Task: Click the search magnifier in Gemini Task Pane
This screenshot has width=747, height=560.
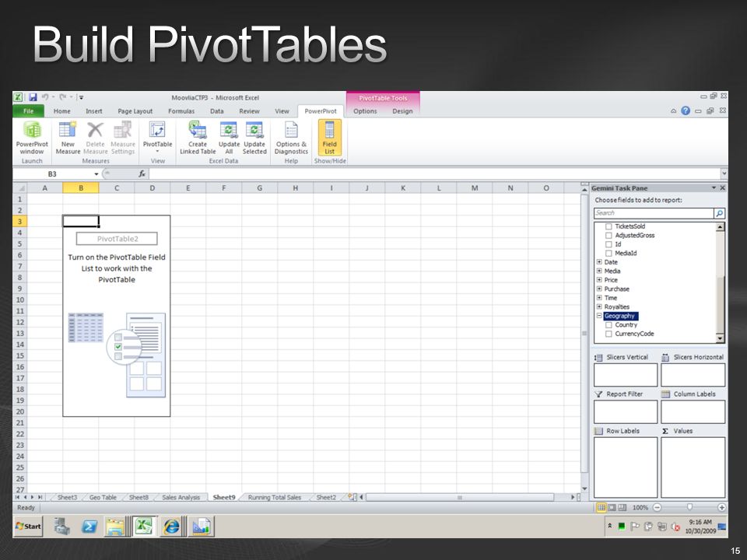Action: 719,213
